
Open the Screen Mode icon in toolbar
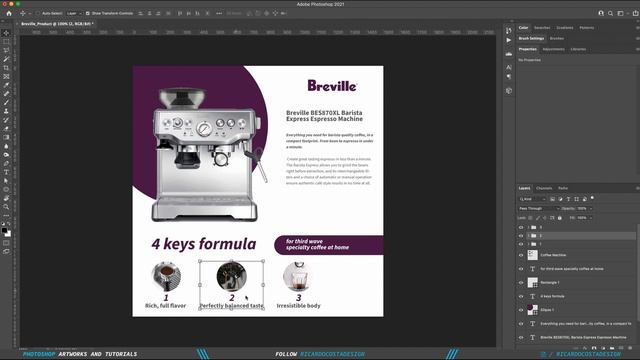(6, 252)
